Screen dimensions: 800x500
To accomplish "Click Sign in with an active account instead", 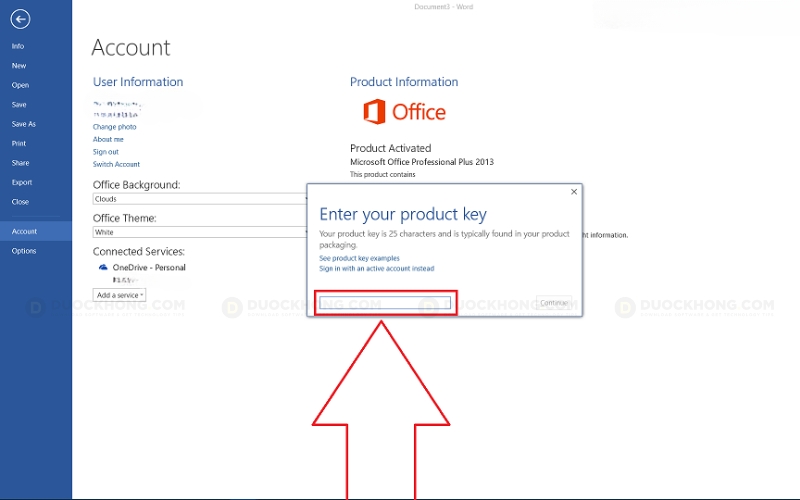I will click(377, 268).
